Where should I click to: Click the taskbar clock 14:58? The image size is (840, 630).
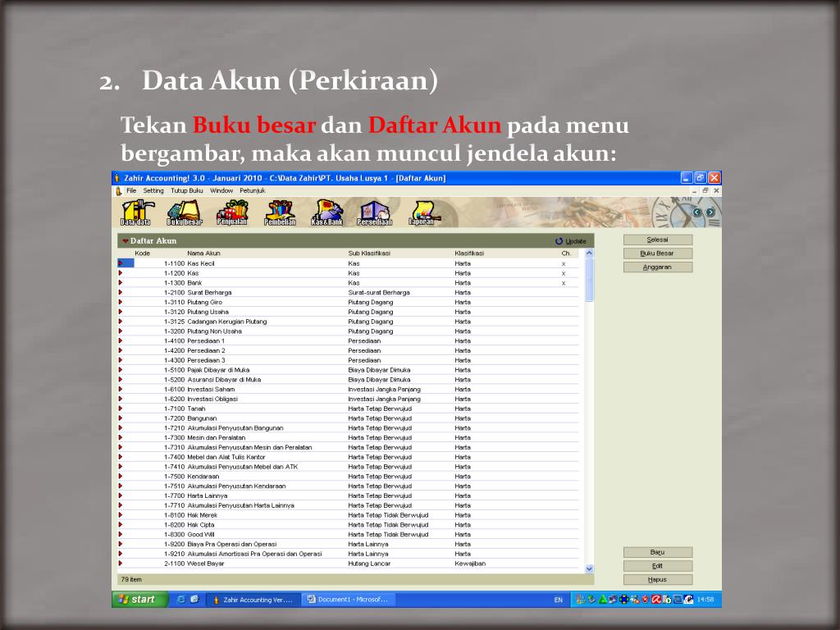click(705, 600)
